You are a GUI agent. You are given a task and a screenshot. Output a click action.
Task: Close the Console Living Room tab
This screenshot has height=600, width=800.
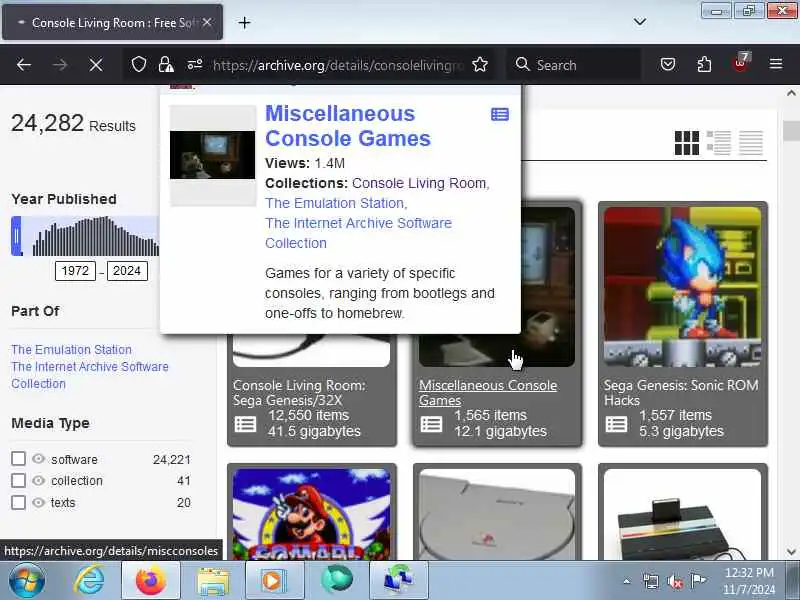(207, 22)
